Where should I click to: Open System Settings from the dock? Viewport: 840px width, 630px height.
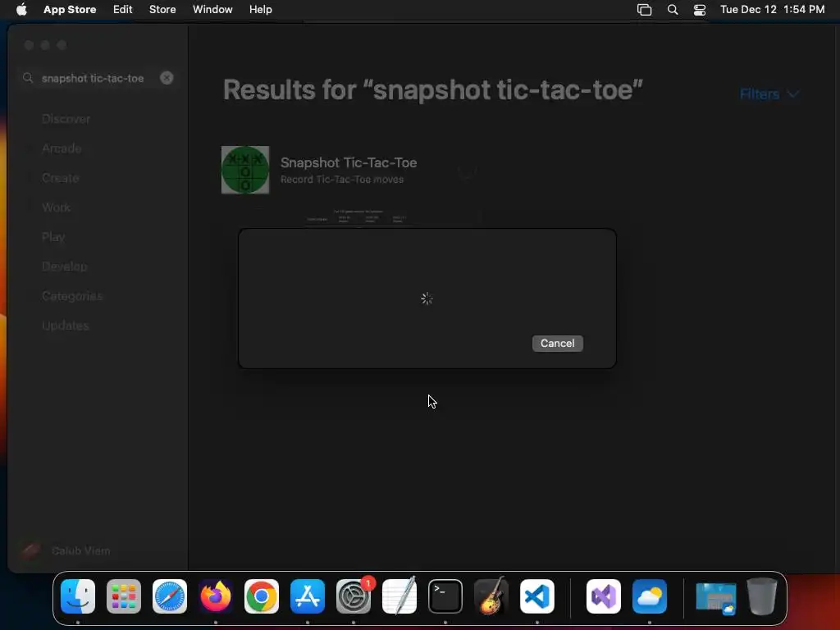(354, 596)
